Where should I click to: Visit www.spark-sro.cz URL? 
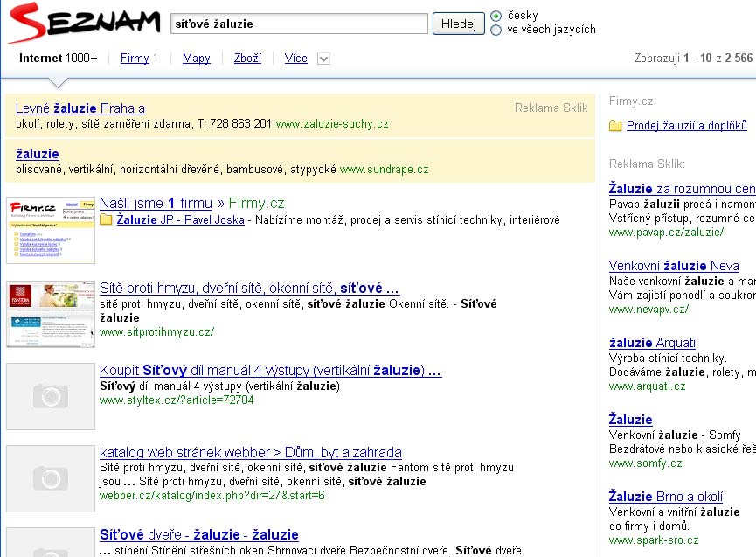654,540
